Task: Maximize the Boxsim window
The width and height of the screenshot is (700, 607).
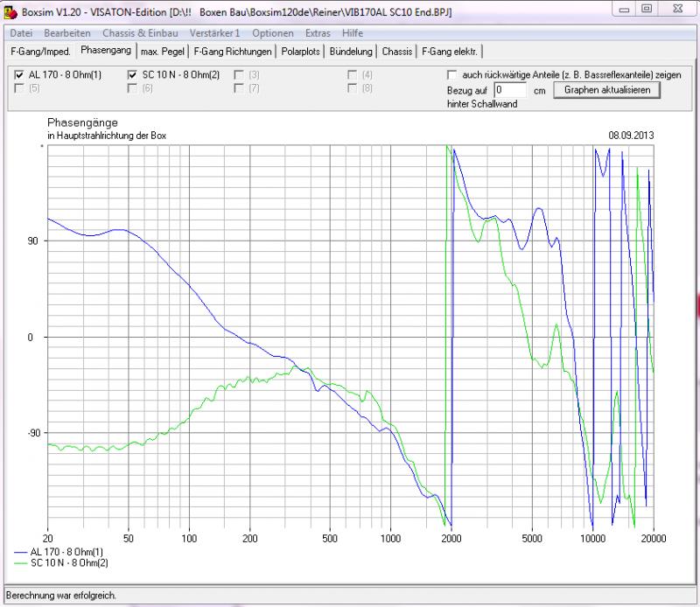Action: click(646, 9)
